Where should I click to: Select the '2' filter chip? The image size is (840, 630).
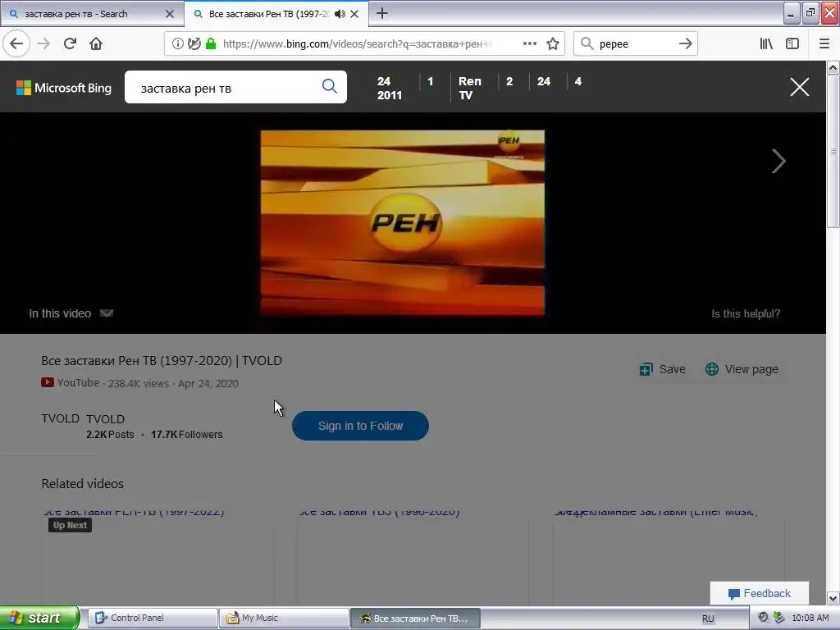pos(509,81)
